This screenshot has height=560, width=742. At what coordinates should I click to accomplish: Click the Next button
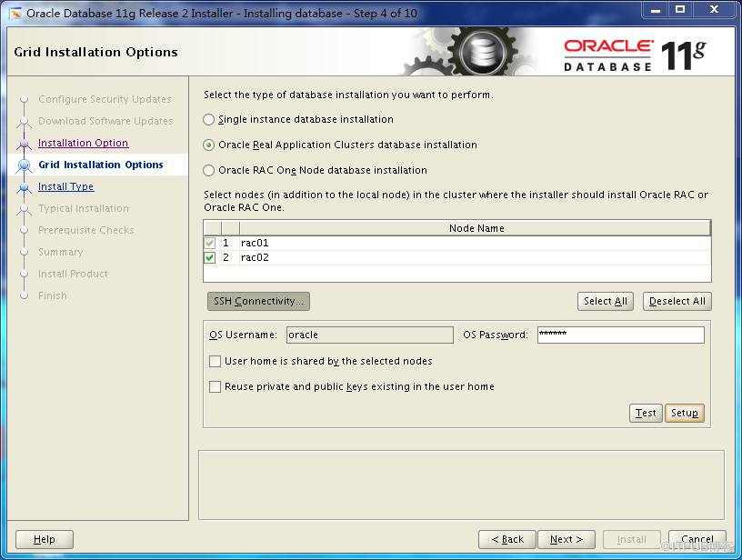point(567,539)
